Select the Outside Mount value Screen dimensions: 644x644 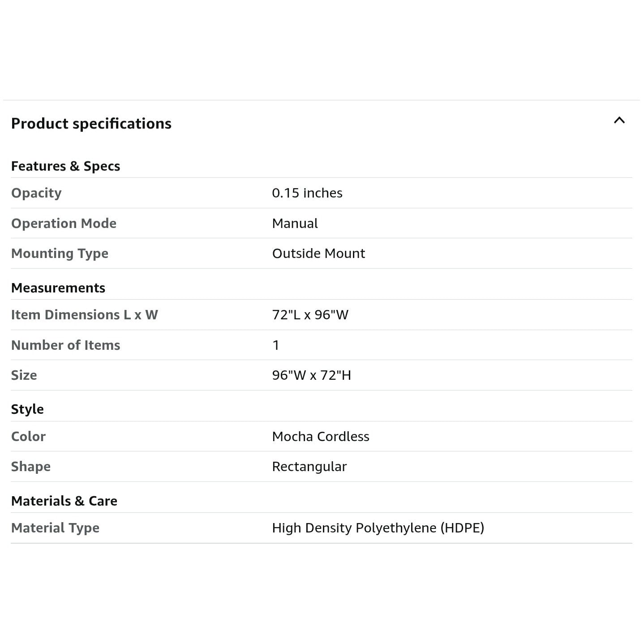point(319,253)
